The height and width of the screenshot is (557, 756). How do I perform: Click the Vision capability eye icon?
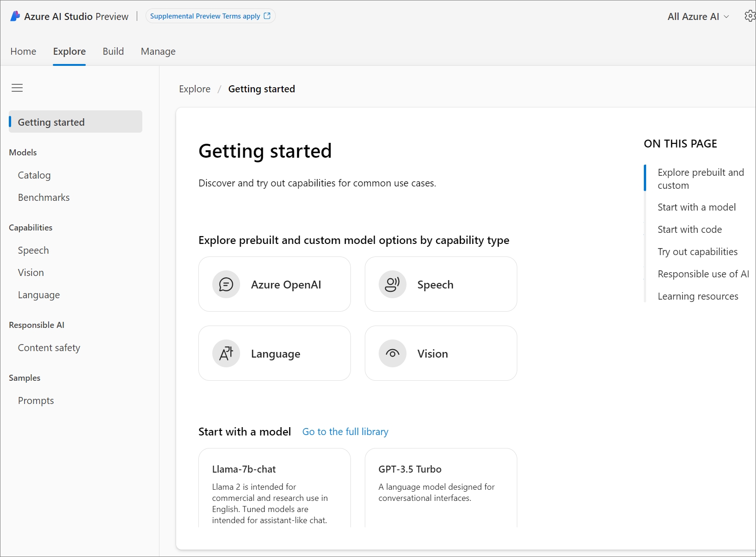tap(393, 353)
